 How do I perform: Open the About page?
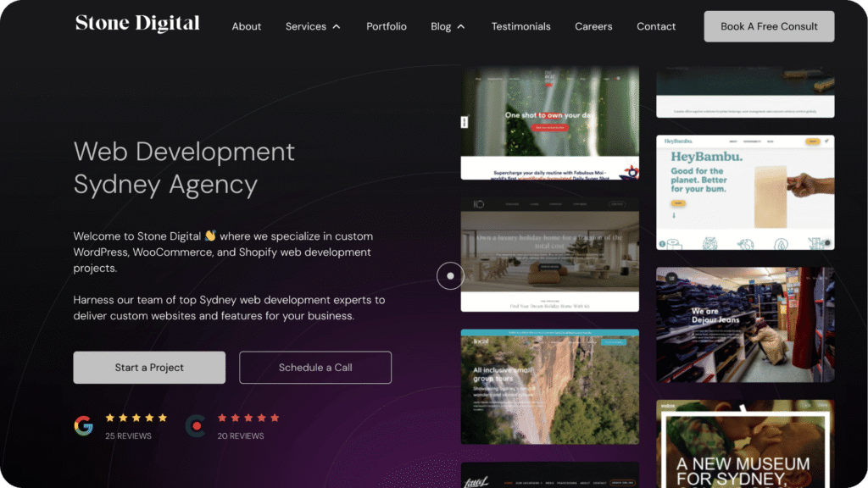coord(247,26)
